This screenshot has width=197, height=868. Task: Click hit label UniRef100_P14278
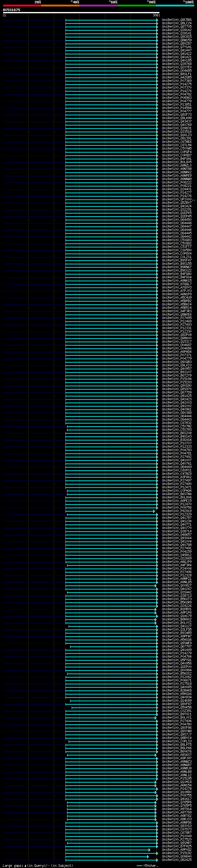(x=177, y=789)
